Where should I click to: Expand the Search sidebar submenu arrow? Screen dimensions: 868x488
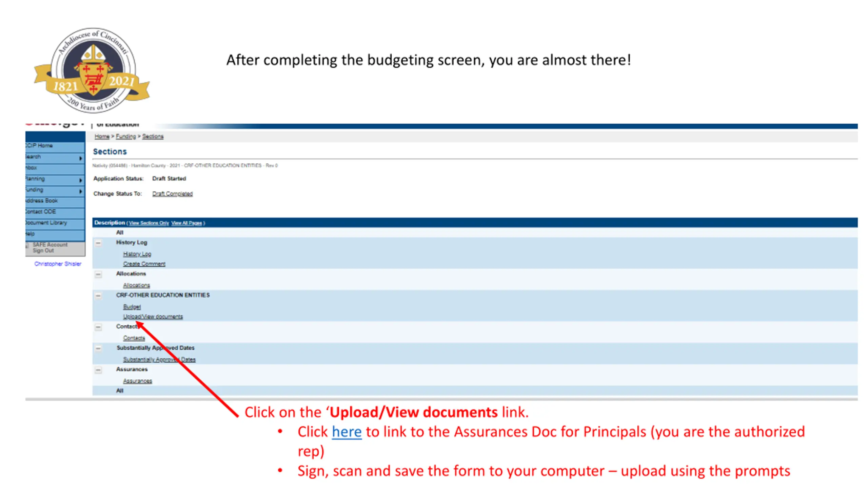tap(80, 158)
